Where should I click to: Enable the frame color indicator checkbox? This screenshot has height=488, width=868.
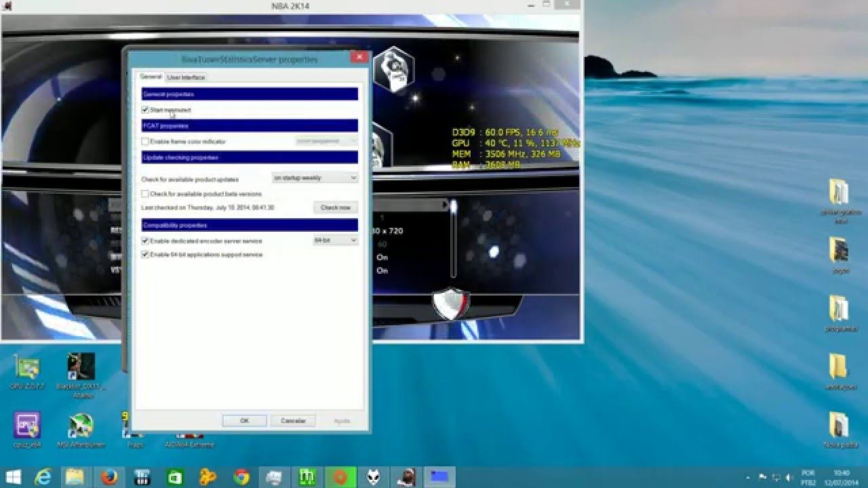click(145, 142)
